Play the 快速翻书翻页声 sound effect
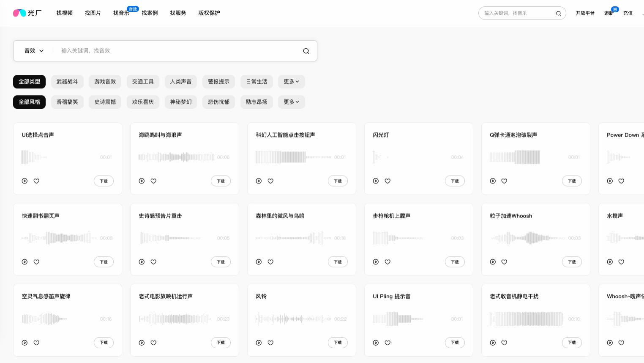The image size is (644, 363). click(25, 262)
